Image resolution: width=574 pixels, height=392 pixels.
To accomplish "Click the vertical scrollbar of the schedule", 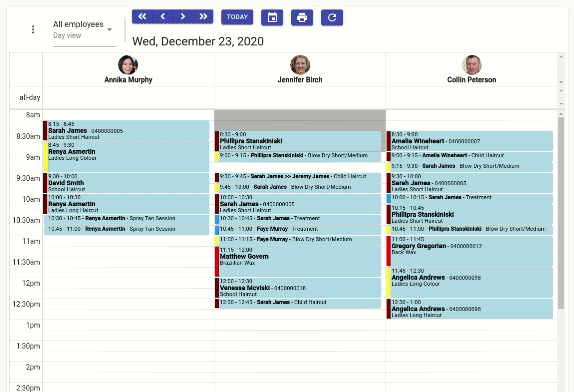I will pos(561,212).
